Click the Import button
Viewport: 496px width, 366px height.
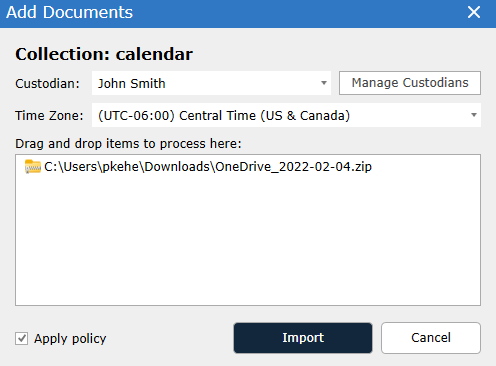303,338
